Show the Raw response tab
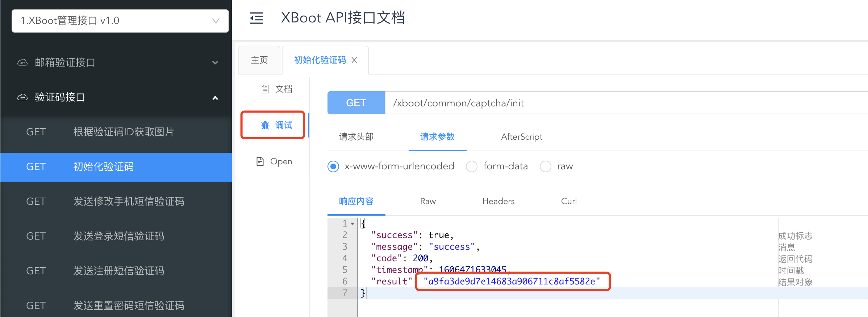The height and width of the screenshot is (317, 868). click(x=428, y=201)
